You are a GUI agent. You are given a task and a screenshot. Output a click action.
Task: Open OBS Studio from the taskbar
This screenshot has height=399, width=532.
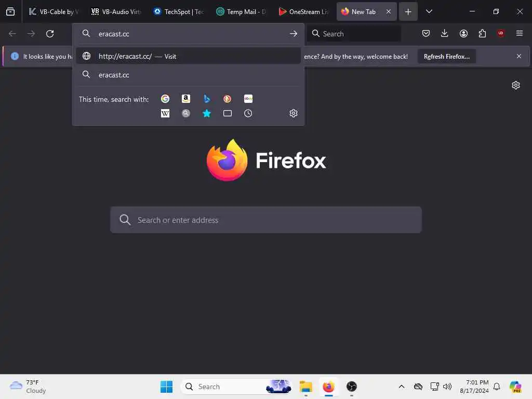[352, 387]
